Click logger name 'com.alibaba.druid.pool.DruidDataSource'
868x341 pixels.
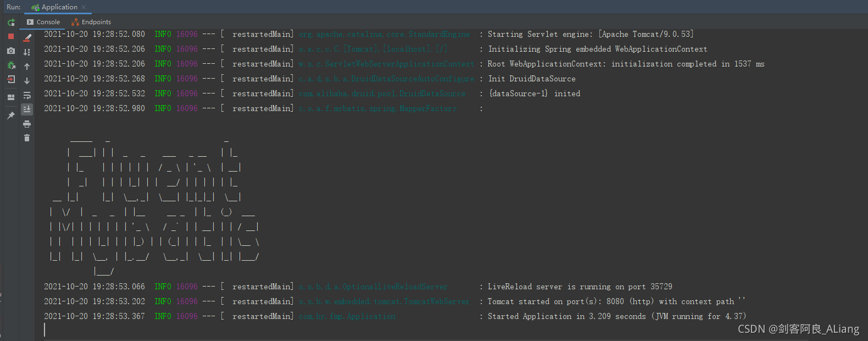pyautogui.click(x=382, y=94)
